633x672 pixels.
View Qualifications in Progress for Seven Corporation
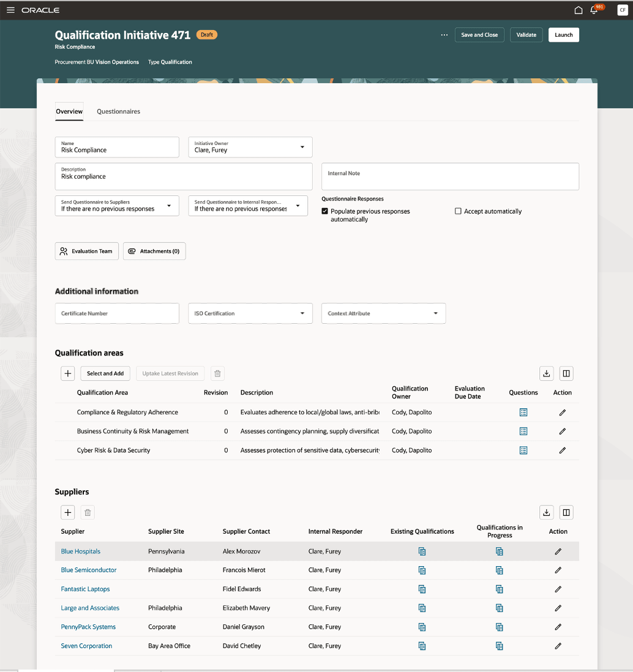[x=500, y=646]
